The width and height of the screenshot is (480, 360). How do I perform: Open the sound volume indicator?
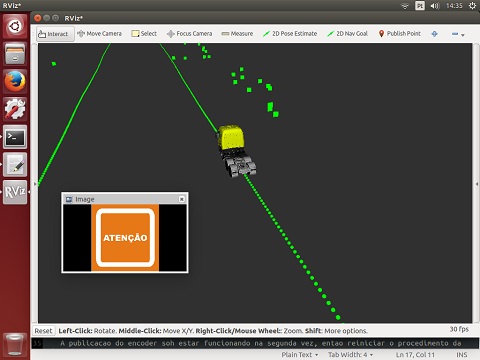435,6
